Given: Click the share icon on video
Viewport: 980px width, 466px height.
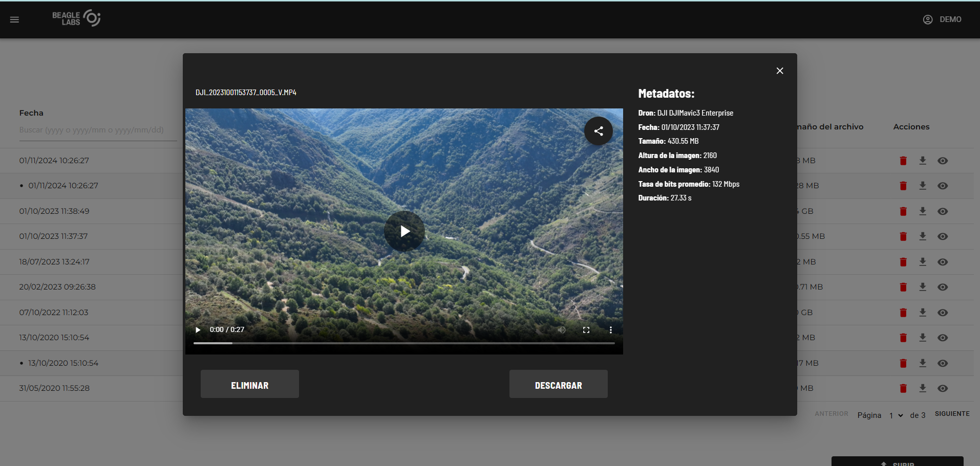Looking at the screenshot, I should coord(598,131).
